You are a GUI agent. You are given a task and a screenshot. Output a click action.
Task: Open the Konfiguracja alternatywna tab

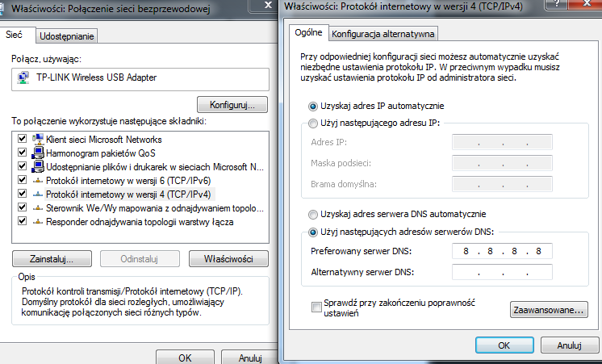pyautogui.click(x=383, y=34)
